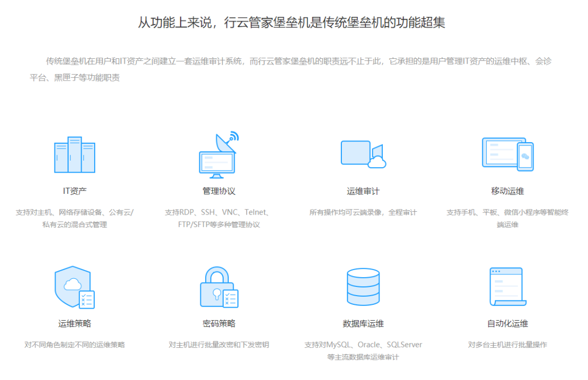This screenshot has height=380, width=588.
Task: Click the main heading 从功能上来说 text
Action: click(291, 22)
